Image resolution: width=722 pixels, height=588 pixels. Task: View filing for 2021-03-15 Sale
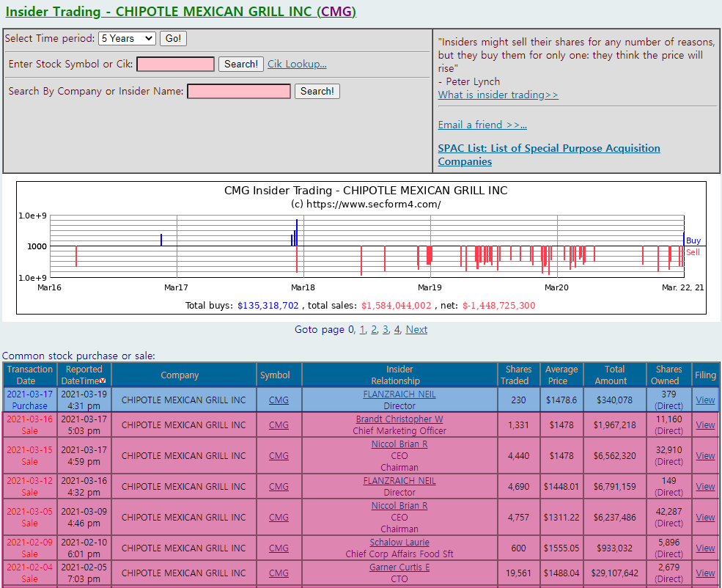pyautogui.click(x=705, y=455)
